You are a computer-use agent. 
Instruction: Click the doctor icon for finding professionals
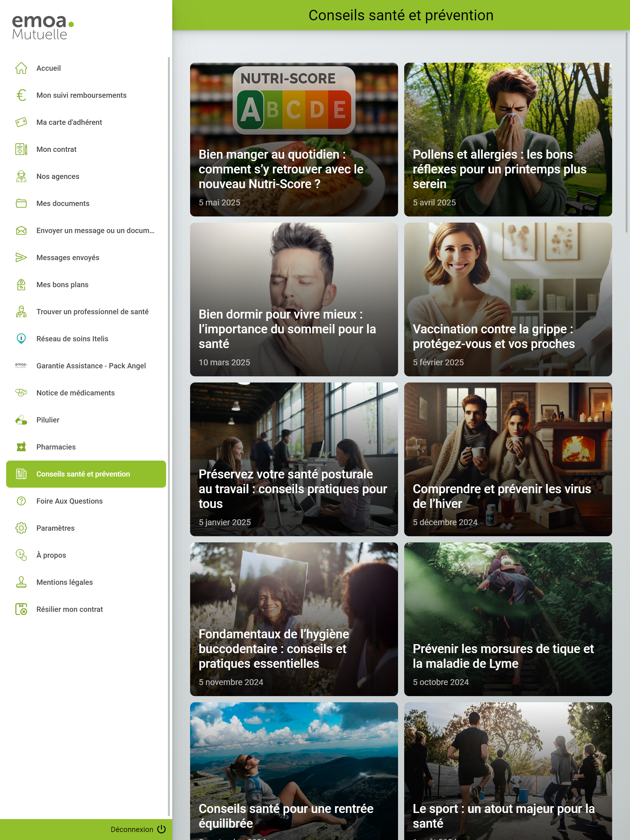21,311
